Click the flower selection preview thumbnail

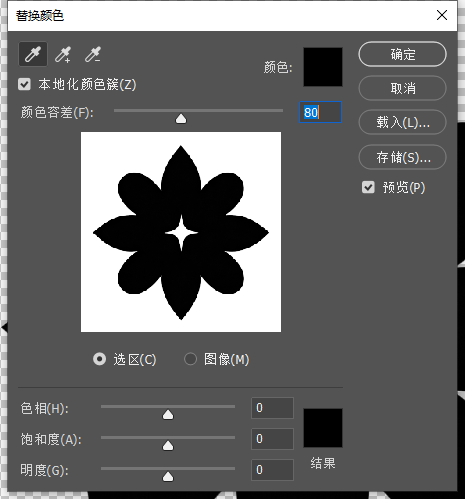pyautogui.click(x=181, y=232)
